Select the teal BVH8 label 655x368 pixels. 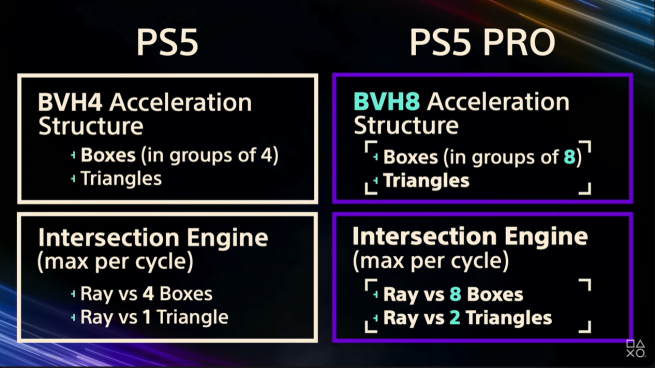click(386, 102)
